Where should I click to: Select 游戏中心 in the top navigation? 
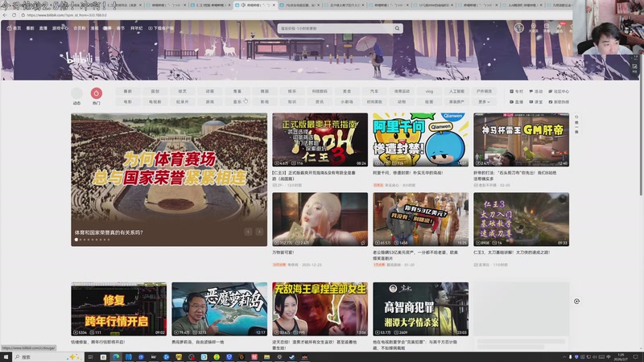(60, 28)
